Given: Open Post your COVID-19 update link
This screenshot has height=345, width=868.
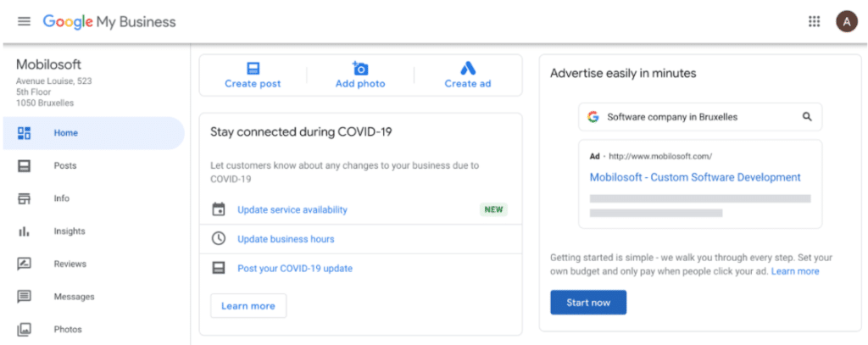Looking at the screenshot, I should (295, 269).
